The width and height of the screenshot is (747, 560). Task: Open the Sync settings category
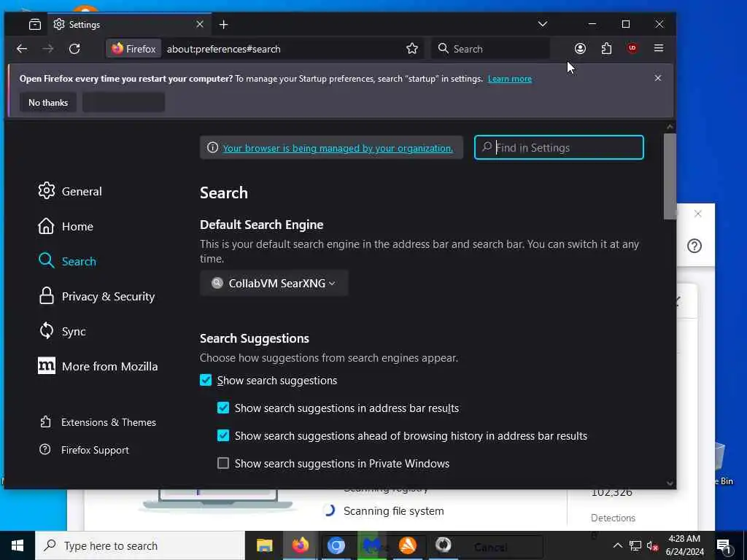(x=63, y=331)
